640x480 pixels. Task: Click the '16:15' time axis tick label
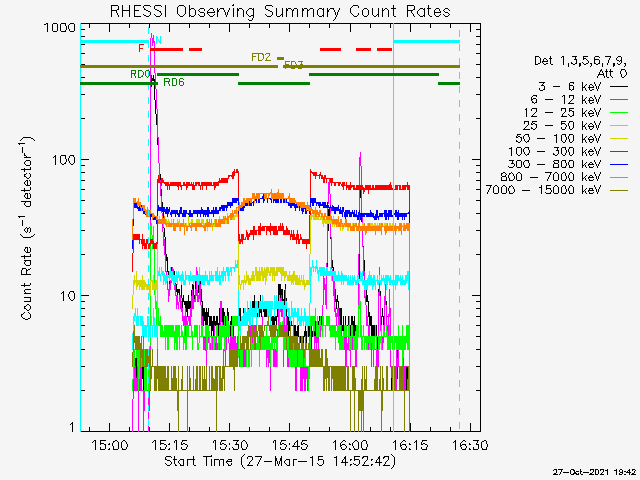[410, 445]
